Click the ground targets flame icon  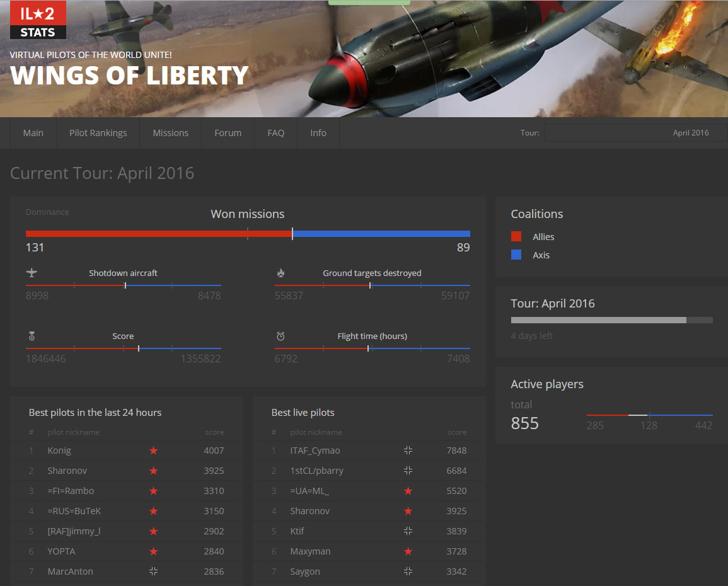280,273
